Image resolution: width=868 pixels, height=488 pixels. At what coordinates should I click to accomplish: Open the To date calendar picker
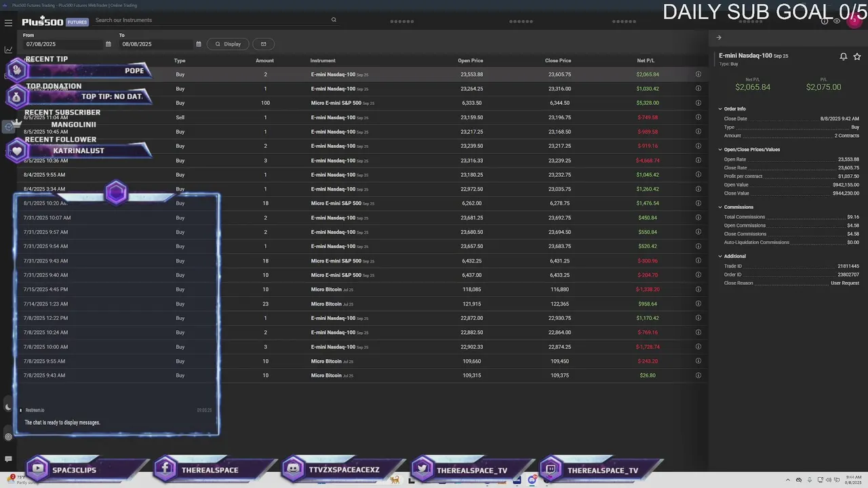199,44
